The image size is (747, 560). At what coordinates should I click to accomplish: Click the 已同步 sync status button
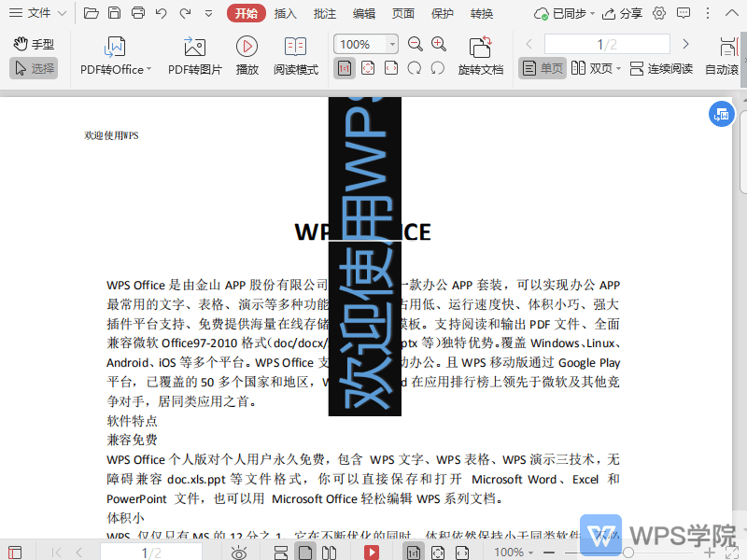pos(561,13)
